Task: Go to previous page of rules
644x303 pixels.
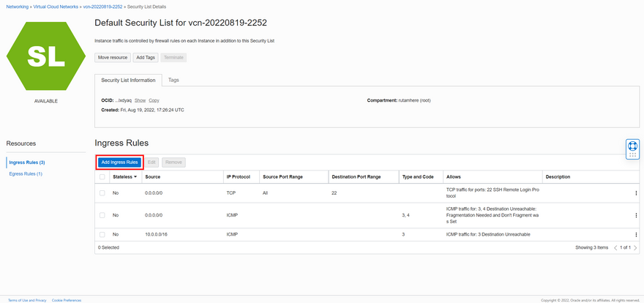Action: pos(615,248)
